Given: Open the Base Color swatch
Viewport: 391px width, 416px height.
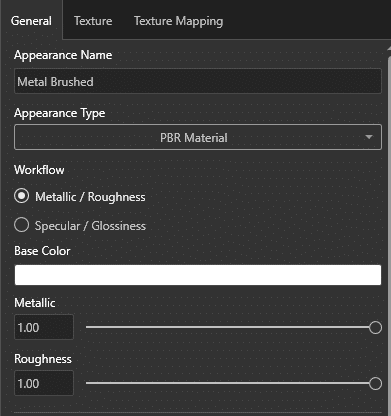Looking at the screenshot, I should click(x=198, y=275).
